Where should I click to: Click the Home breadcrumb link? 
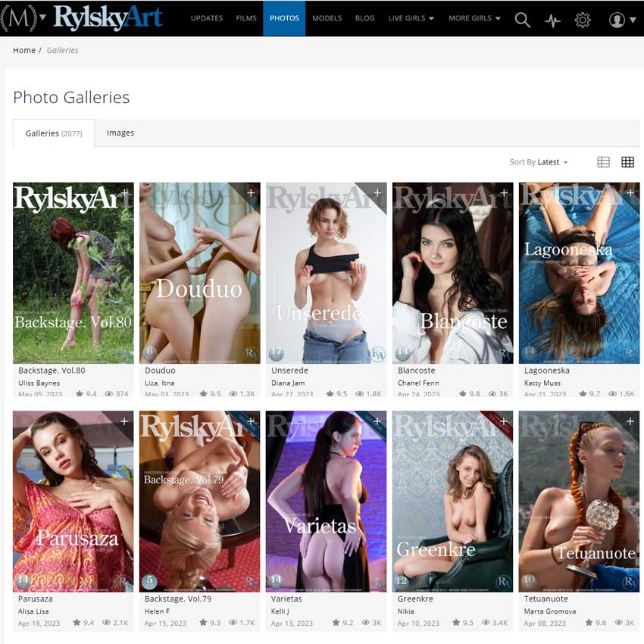pyautogui.click(x=23, y=50)
